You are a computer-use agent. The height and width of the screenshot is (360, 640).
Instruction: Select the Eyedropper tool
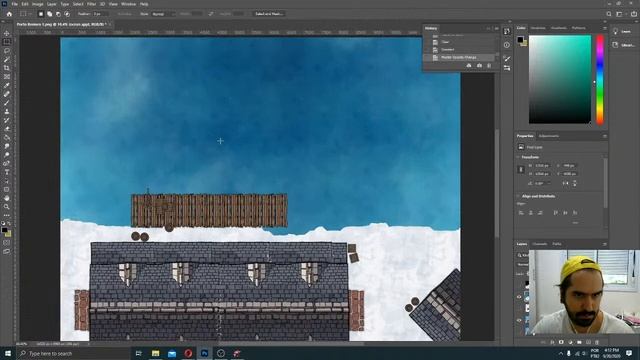(x=7, y=85)
